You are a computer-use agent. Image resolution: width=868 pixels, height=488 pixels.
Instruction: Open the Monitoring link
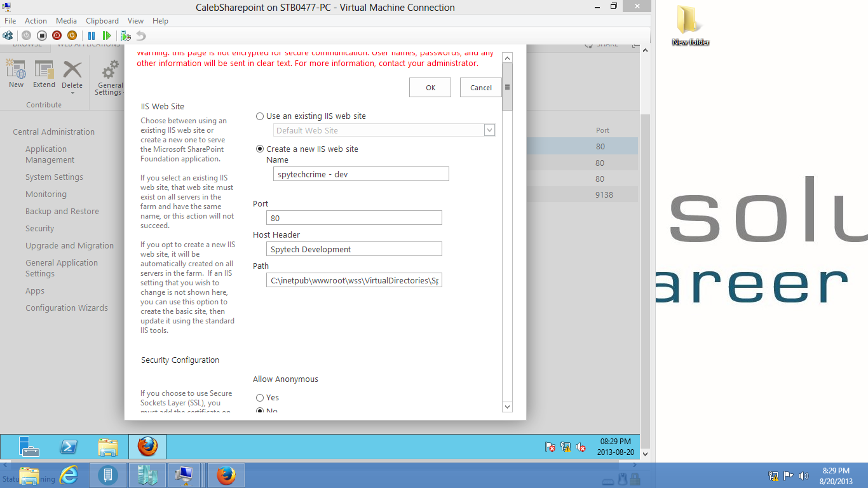pos(46,194)
